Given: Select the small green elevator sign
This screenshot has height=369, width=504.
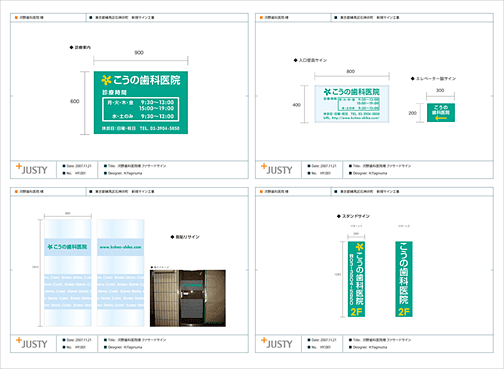Looking at the screenshot, I should (441, 112).
